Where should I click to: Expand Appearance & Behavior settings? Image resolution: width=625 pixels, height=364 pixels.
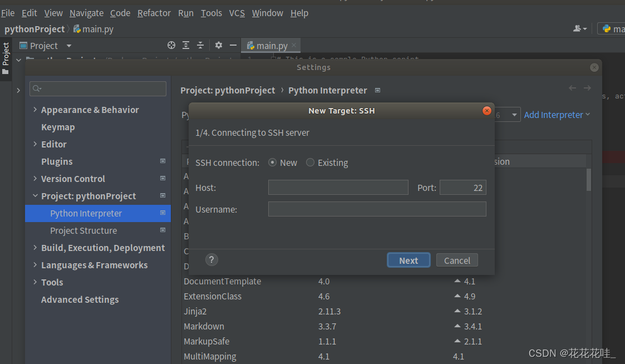[x=35, y=109]
